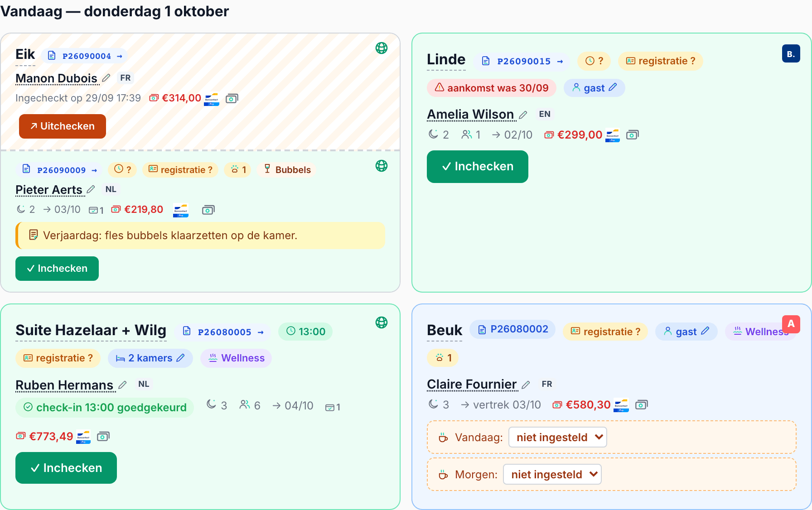Click Bancontact icon next to €580,30
This screenshot has height=510, width=812.
pyautogui.click(x=621, y=405)
